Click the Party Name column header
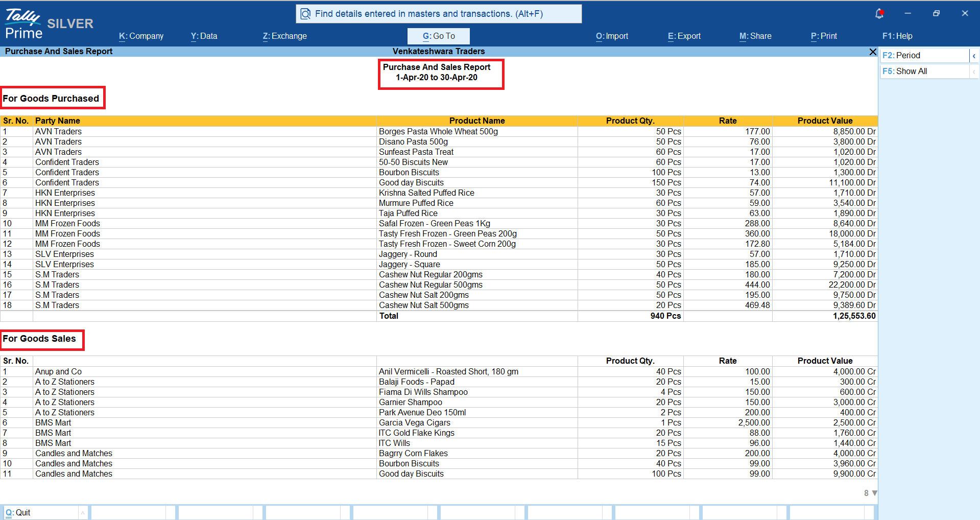 point(58,121)
